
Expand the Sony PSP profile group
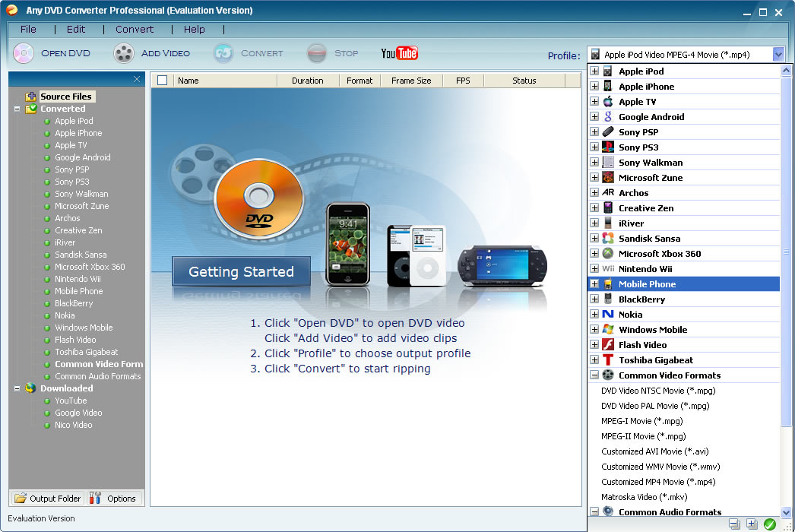point(594,131)
